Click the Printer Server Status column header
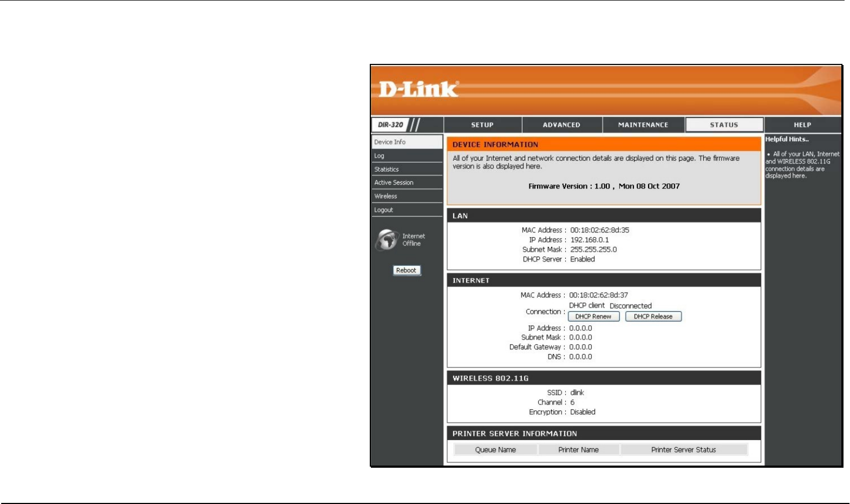Image resolution: width=850 pixels, height=504 pixels. coord(684,450)
